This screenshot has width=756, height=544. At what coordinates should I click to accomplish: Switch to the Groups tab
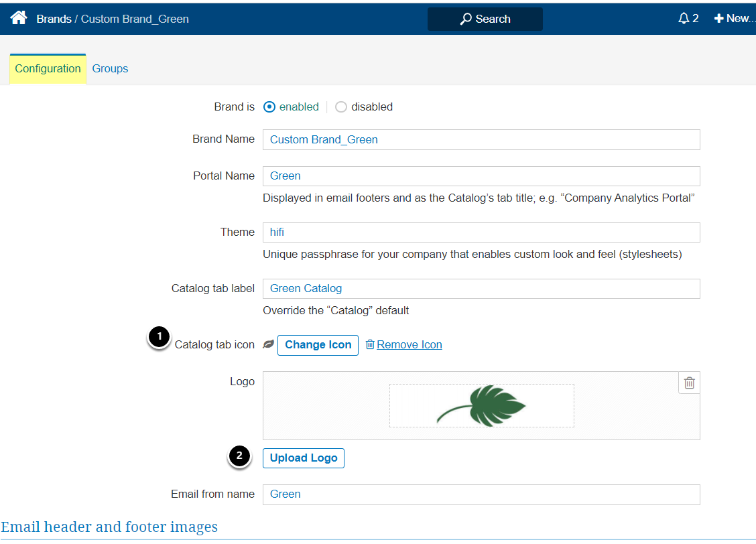[110, 68]
